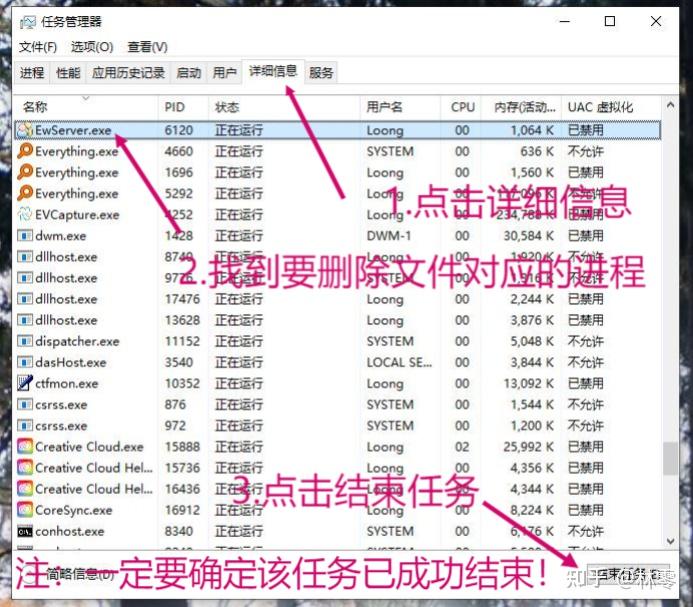The height and width of the screenshot is (607, 693).
Task: Select the CoreSync.exe process name
Action: pyautogui.click(x=74, y=510)
